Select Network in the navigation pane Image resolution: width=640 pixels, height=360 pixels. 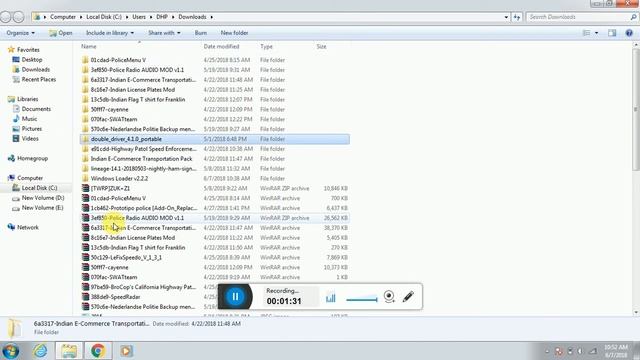click(23, 227)
